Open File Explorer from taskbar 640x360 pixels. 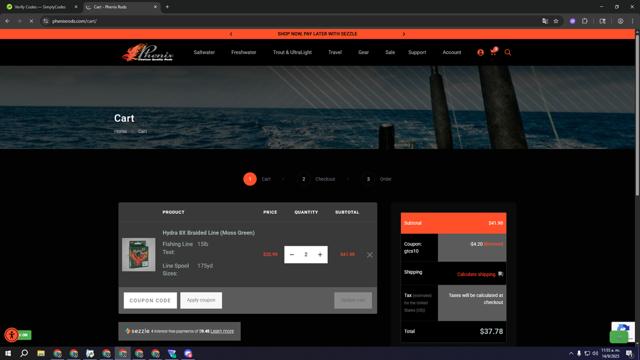41,353
